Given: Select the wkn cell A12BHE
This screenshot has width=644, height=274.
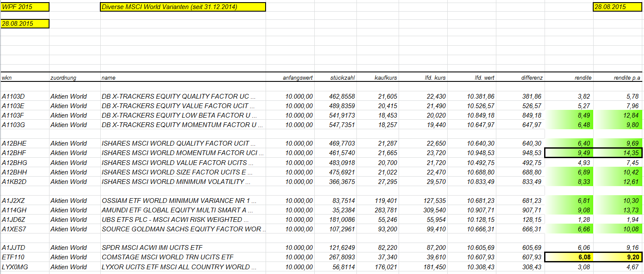Looking at the screenshot, I should tap(25, 143).
